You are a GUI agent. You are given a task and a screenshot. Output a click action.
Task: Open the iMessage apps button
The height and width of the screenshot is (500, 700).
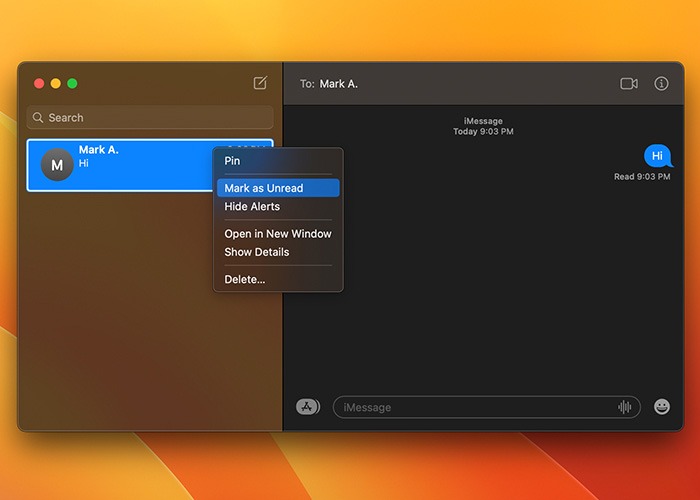click(x=308, y=407)
